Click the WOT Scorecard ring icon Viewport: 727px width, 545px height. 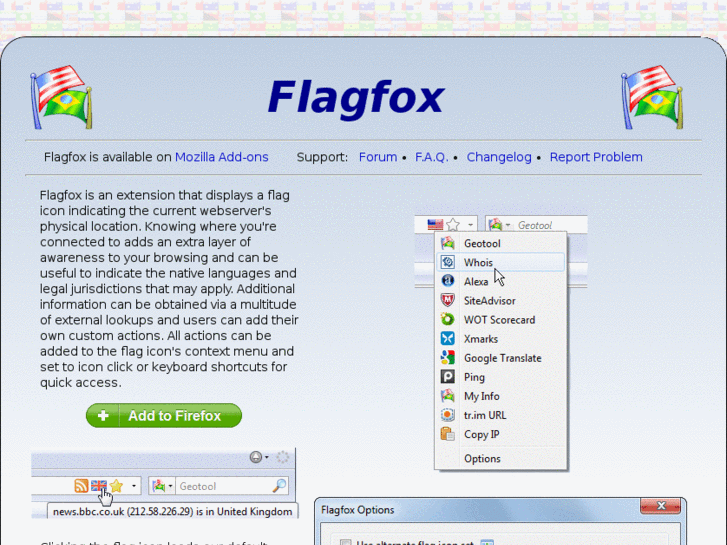[447, 320]
